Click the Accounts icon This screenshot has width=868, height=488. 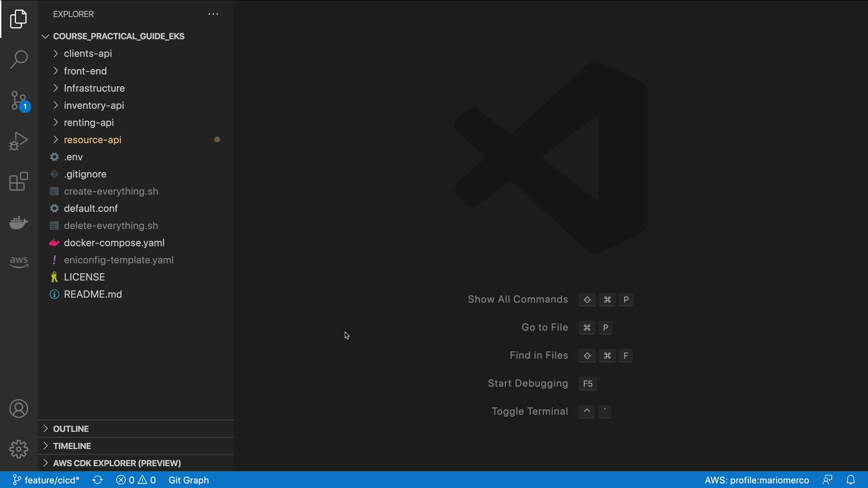coord(19,409)
